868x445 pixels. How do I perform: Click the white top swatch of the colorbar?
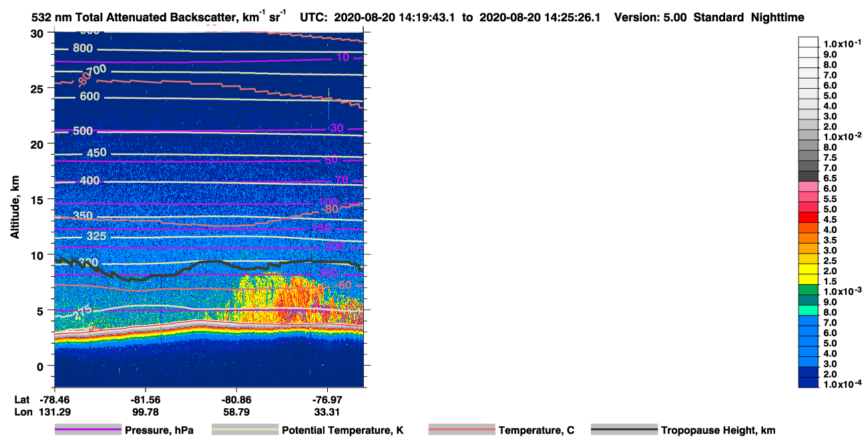(809, 42)
